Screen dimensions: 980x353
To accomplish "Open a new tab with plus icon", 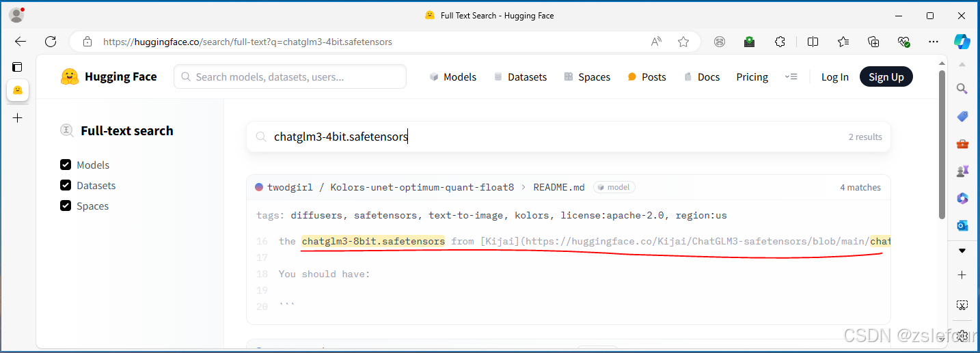I will click(18, 117).
